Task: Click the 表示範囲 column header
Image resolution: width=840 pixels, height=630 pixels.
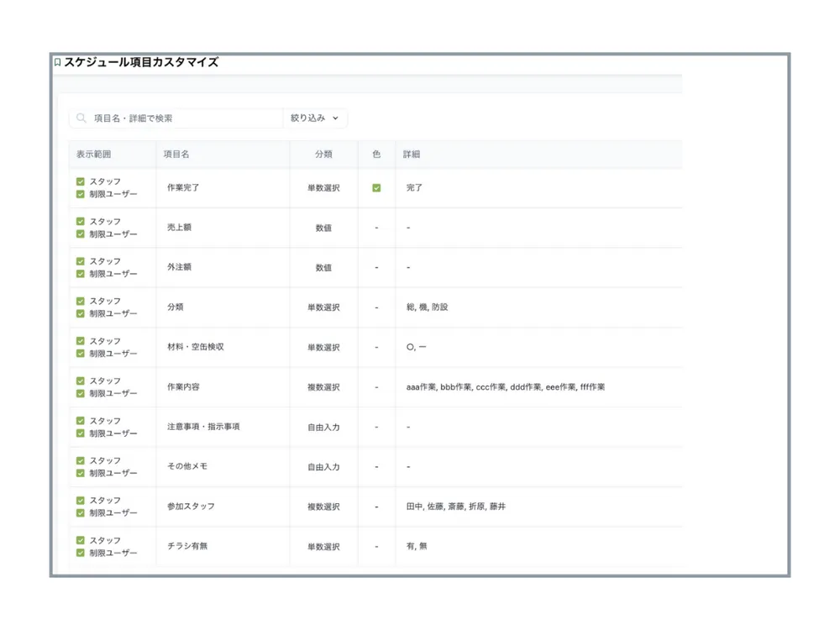Action: click(x=94, y=155)
